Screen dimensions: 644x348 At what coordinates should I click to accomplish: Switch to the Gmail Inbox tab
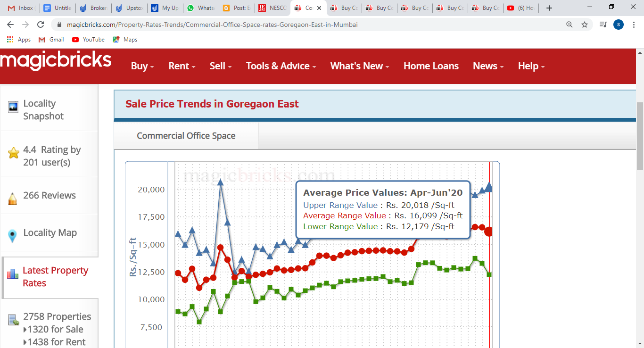pos(21,8)
